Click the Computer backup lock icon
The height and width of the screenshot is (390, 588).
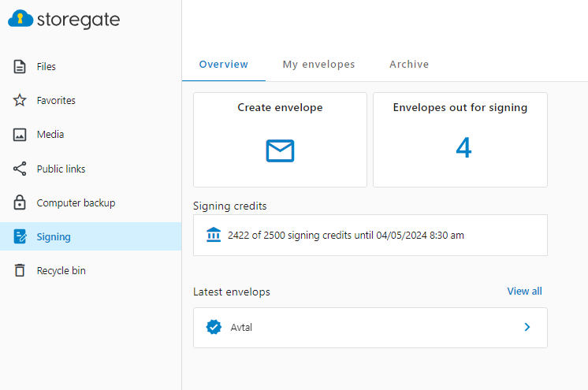coord(20,202)
